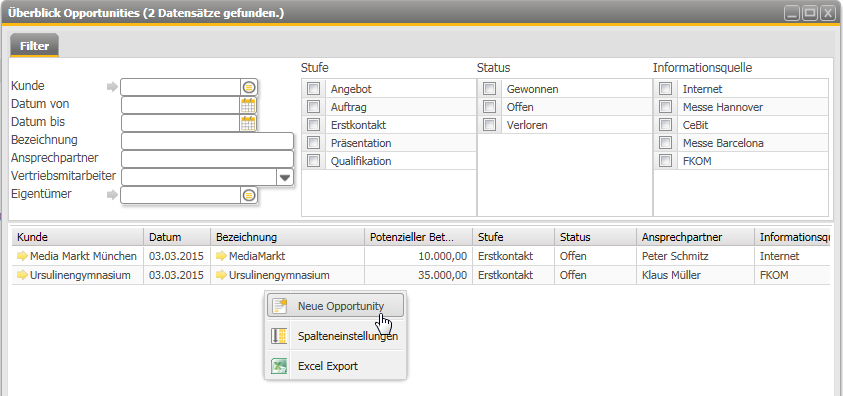Viewport: 843px width, 396px height.
Task: Check the Messe Barcelona source checkbox
Action: [666, 143]
